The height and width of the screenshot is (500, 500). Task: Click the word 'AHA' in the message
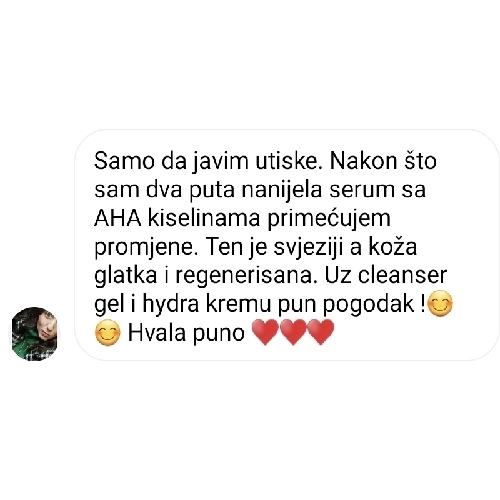118,218
